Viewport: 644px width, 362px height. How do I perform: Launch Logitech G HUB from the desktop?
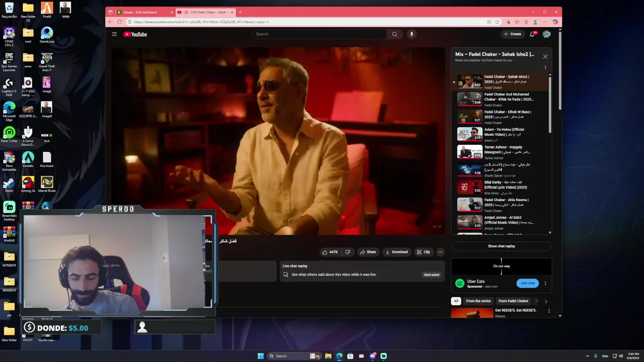coord(9,86)
